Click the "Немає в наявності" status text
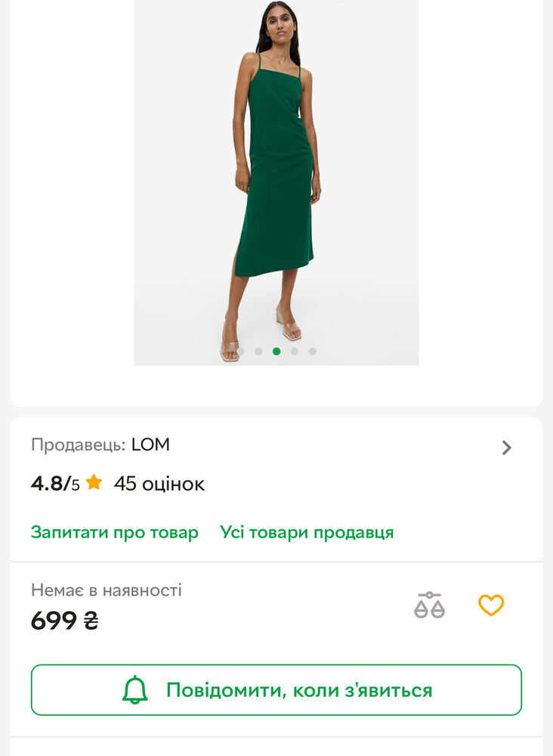The width and height of the screenshot is (553, 756). pos(107,590)
